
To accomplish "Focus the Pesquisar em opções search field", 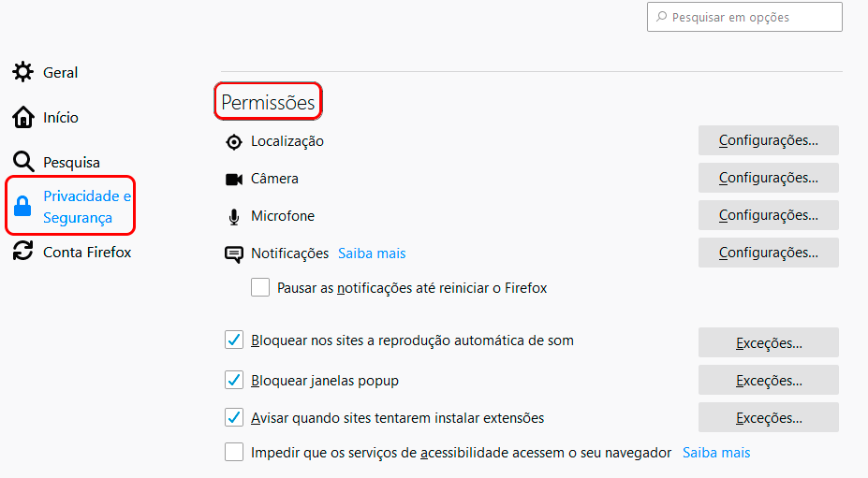I will coord(744,17).
